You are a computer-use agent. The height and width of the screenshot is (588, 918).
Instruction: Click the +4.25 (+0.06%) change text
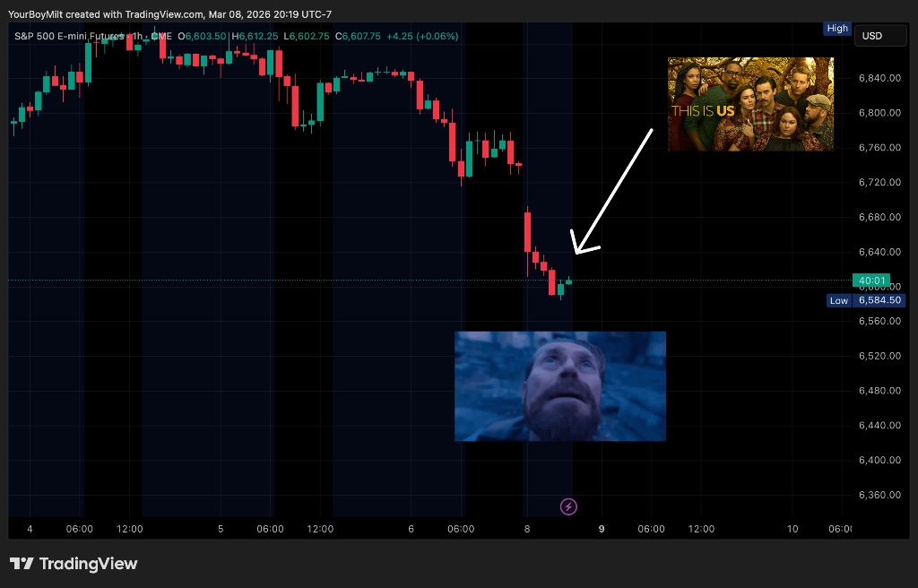pyautogui.click(x=421, y=37)
